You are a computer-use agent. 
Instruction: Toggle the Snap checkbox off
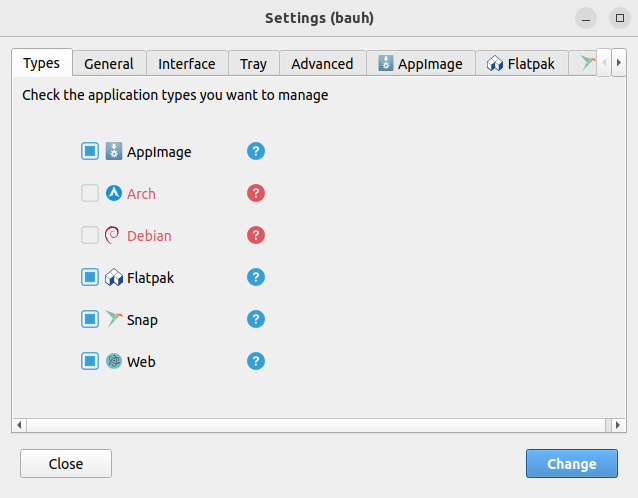click(x=90, y=319)
